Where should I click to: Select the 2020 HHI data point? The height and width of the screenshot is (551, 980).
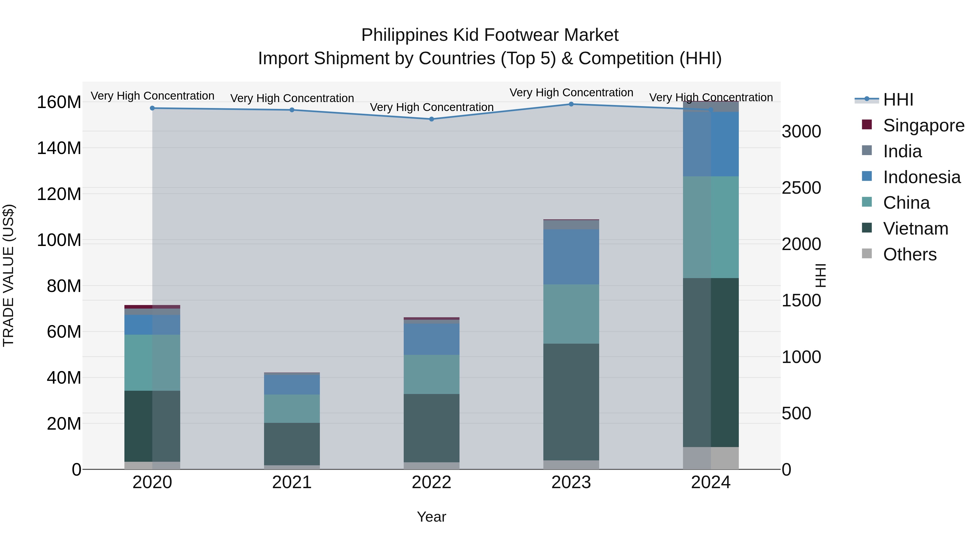pyautogui.click(x=152, y=108)
